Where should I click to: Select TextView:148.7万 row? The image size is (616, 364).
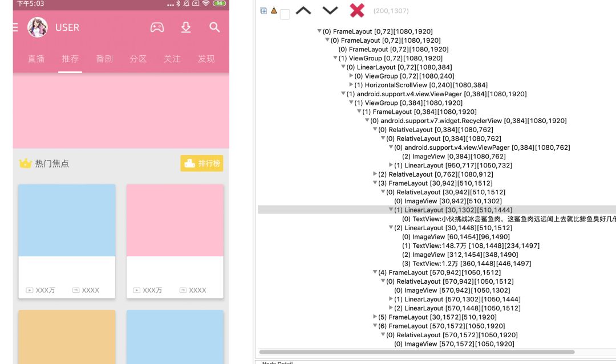tap(471, 246)
